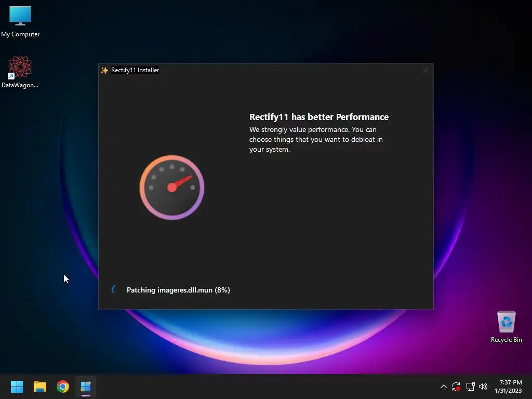Click the Rectify11 has better Performance heading
Viewport: 532px width, 399px height.
point(319,117)
